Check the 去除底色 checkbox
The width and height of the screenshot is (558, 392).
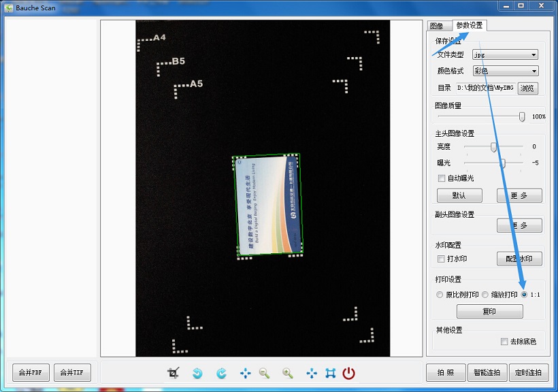[504, 342]
